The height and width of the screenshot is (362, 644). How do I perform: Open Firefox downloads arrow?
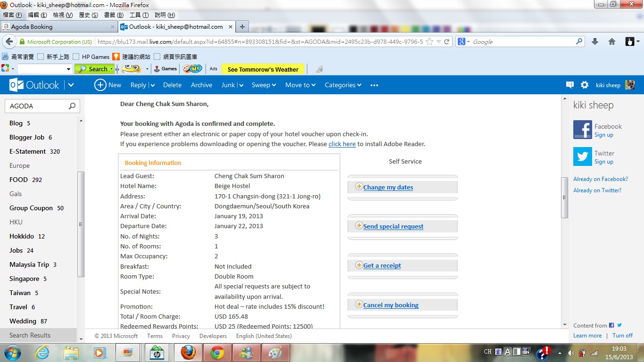point(595,41)
